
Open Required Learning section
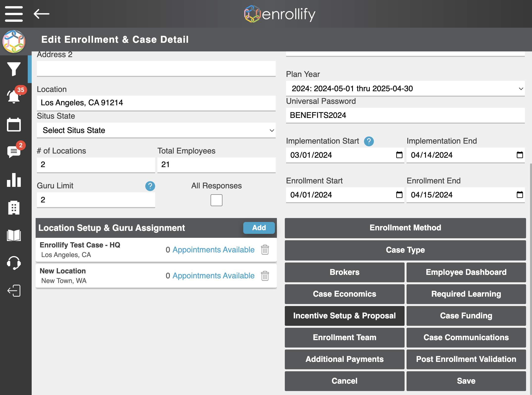click(x=466, y=294)
